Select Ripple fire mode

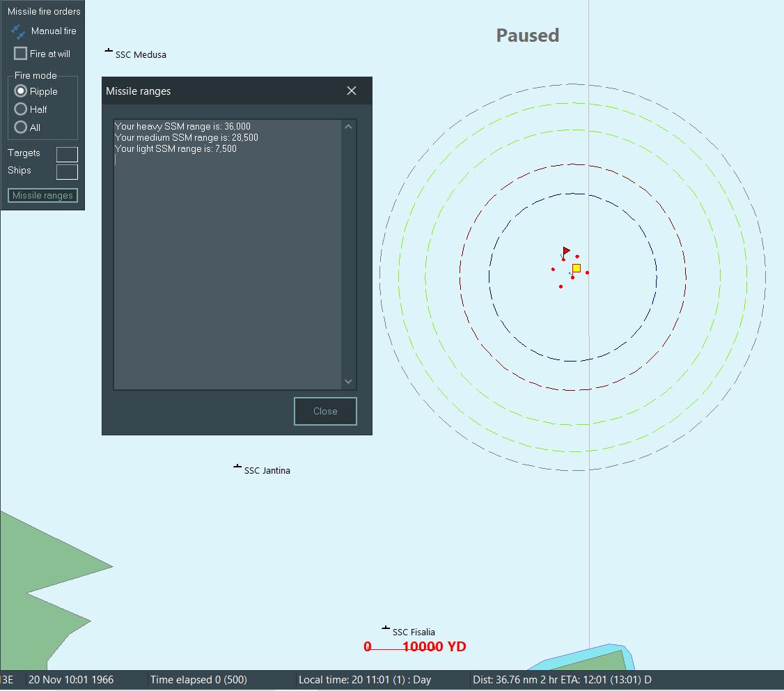(x=20, y=91)
